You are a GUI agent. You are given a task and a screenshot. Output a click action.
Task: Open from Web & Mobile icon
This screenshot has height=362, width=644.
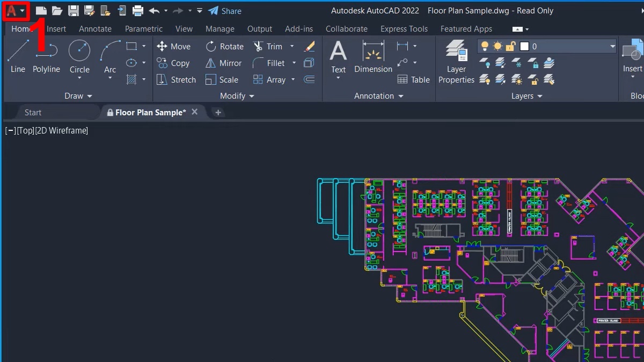[x=106, y=11]
